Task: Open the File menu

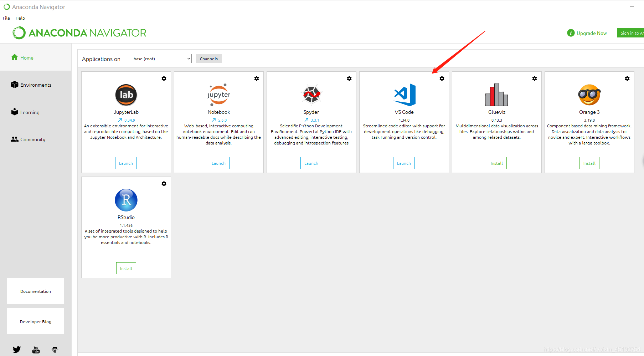Action: 6,18
